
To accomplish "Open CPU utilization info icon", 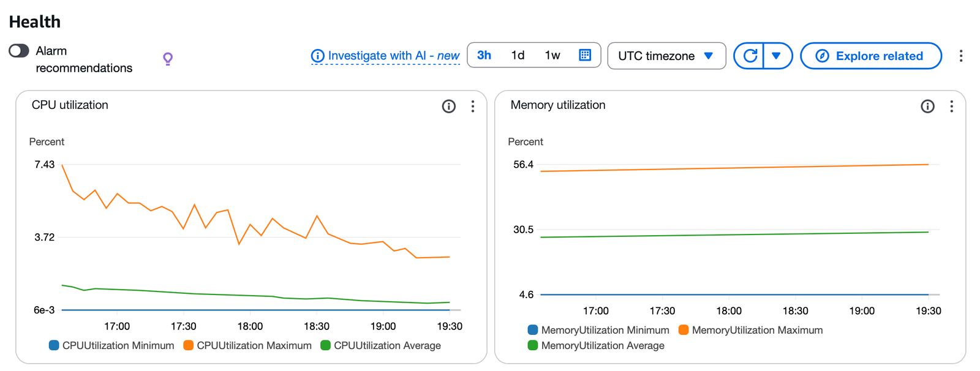I will [449, 107].
